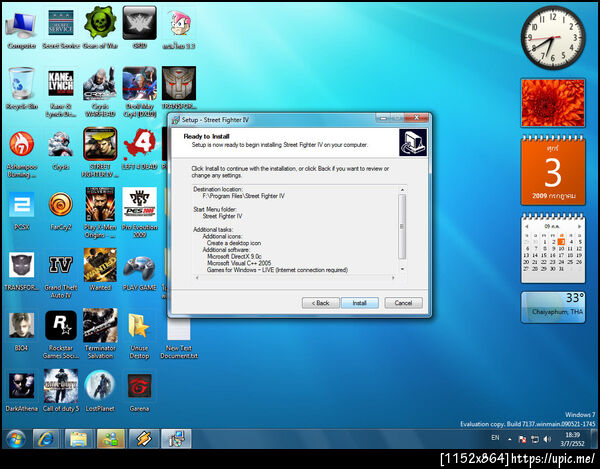Screen dimensions: 600x469
Task: Select the BIO4 desktop icon
Action: (21, 332)
